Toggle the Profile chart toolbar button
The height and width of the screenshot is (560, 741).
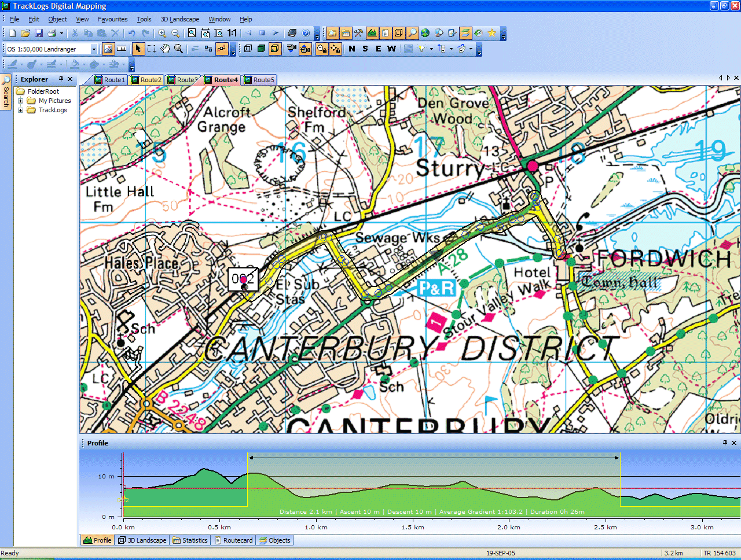[x=372, y=33]
